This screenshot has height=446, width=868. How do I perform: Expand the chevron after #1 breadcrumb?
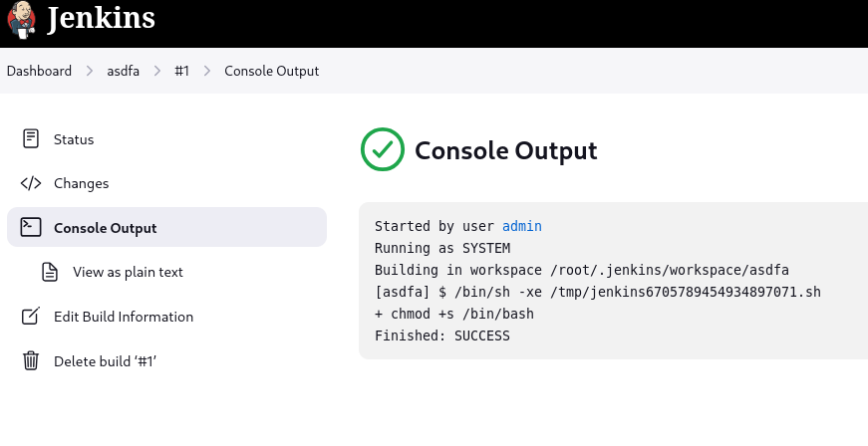207,71
